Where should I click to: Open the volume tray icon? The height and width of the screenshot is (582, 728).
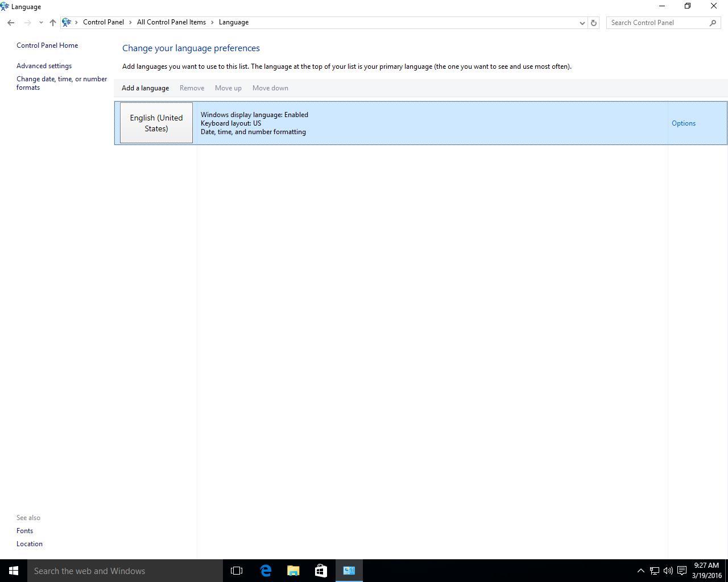click(668, 571)
